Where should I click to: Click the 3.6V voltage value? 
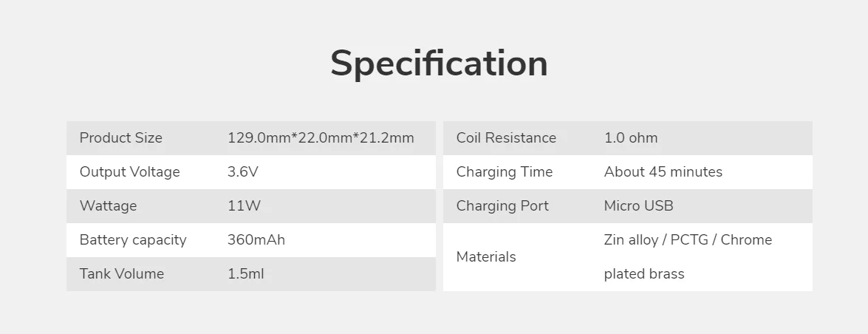pyautogui.click(x=243, y=172)
